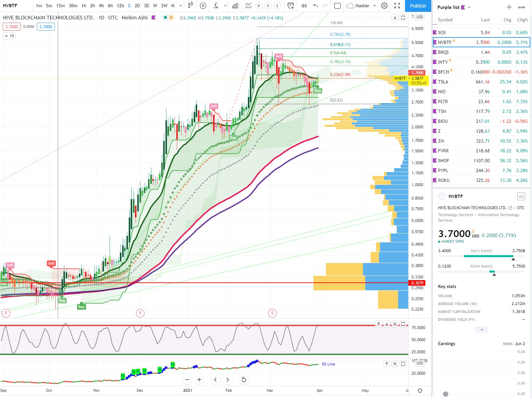532x398 pixels.
Task: Select chart layout square icon
Action: pos(337,6)
